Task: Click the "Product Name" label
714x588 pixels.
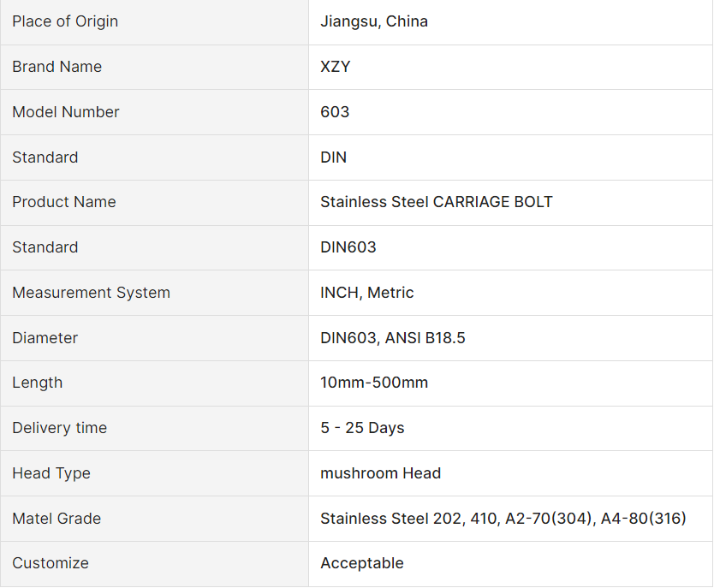Action: [64, 202]
